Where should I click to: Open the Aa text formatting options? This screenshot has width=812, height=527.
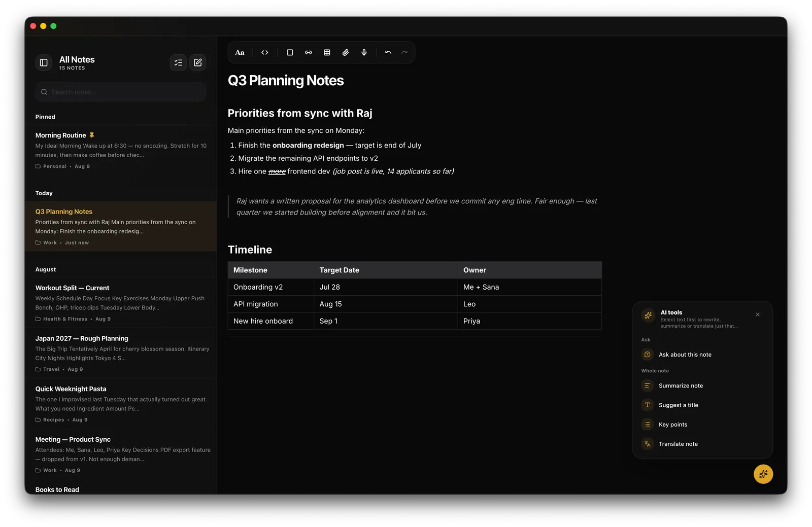[240, 53]
